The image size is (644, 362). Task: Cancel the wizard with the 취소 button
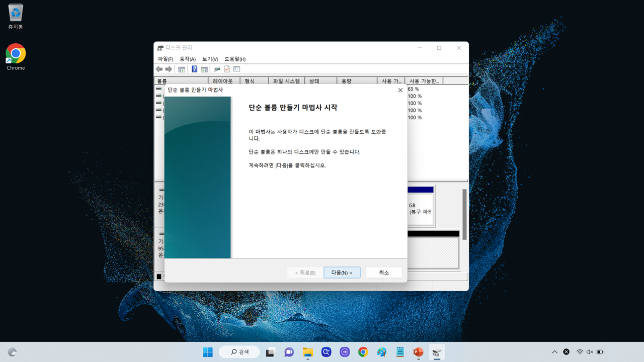click(383, 272)
